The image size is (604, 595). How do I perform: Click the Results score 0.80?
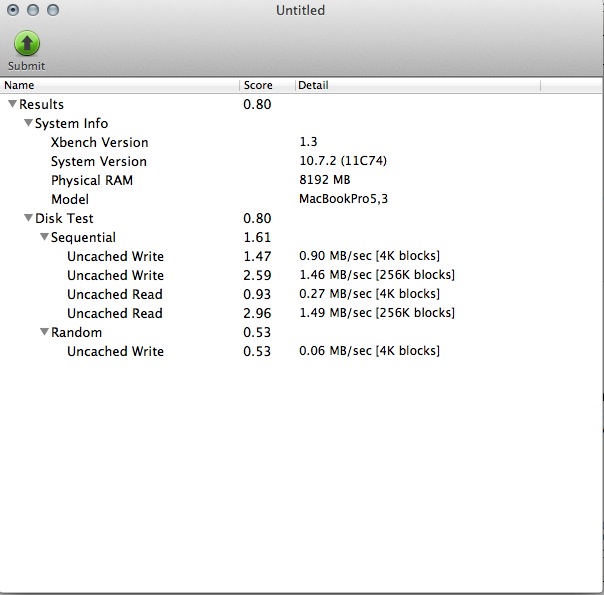pos(257,104)
